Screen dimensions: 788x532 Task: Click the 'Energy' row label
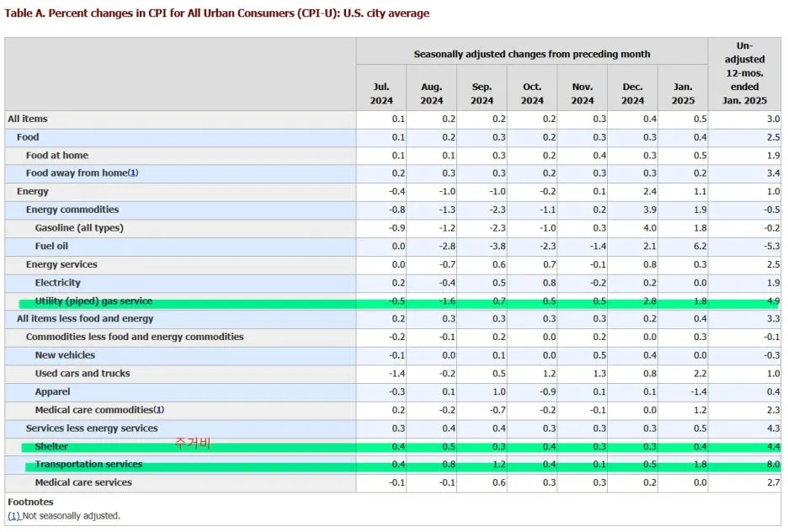click(33, 191)
